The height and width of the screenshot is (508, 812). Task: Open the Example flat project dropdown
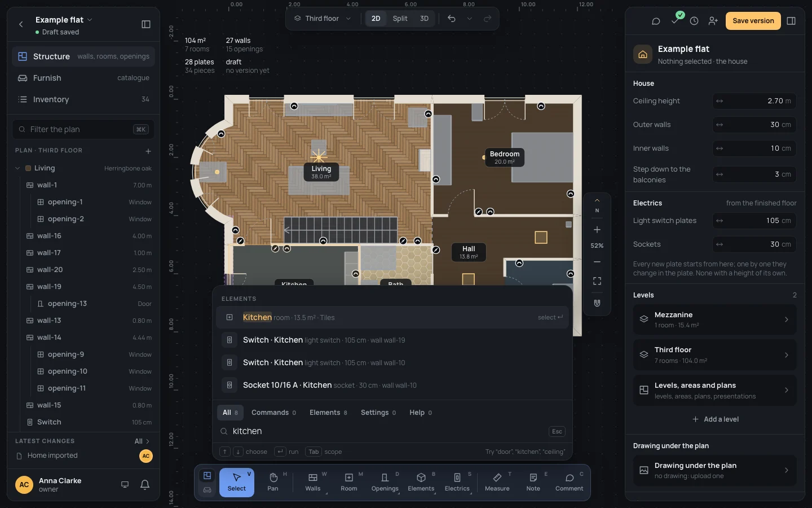pyautogui.click(x=64, y=20)
